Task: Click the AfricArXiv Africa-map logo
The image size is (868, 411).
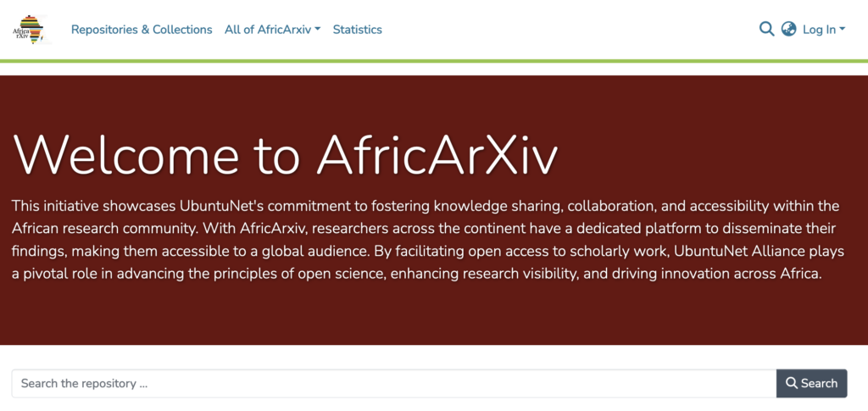Action: point(31,30)
